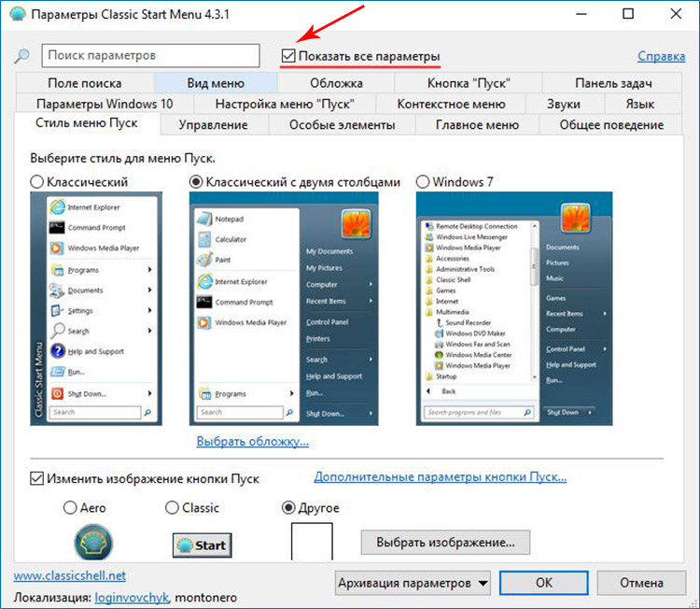Go to Настройка меню "Пуск" tab
700x609 pixels.
[x=285, y=104]
